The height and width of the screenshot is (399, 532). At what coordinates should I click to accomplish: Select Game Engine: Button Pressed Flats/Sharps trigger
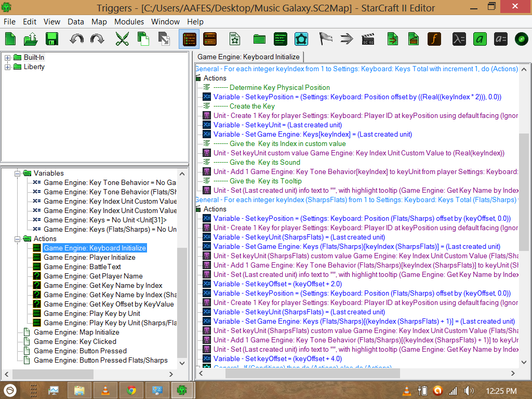(x=100, y=361)
